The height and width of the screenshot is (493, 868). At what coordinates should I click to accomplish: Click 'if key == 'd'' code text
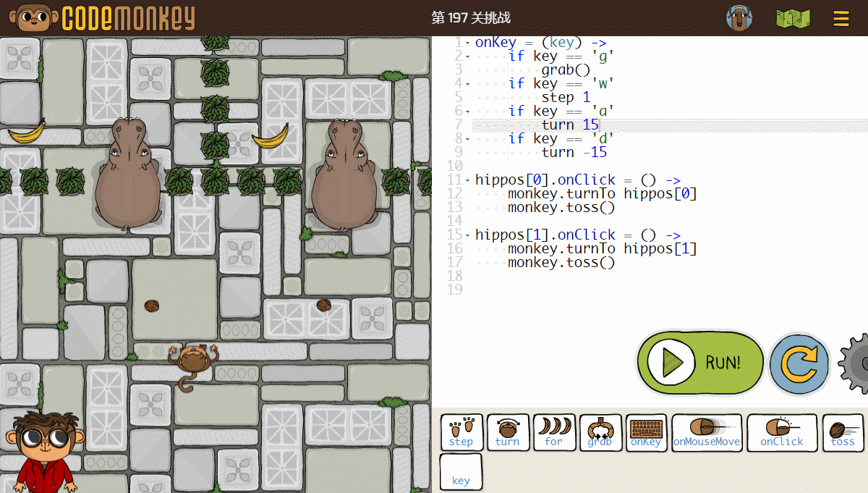[561, 138]
